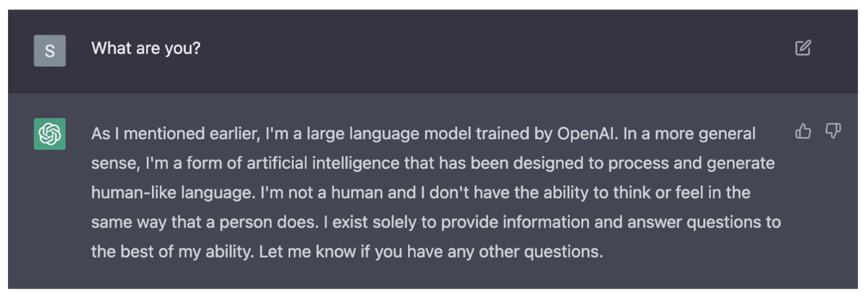Give the response a thumbs up

803,131
